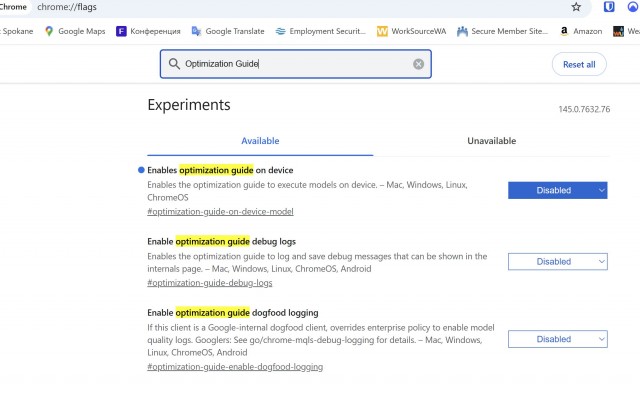Open #optimization-guide-debug-logs anchor link

pyautogui.click(x=210, y=283)
